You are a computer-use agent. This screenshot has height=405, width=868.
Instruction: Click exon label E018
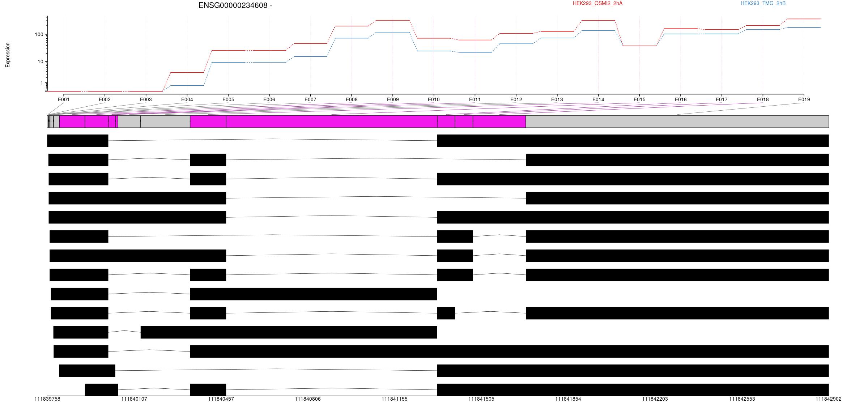763,99
